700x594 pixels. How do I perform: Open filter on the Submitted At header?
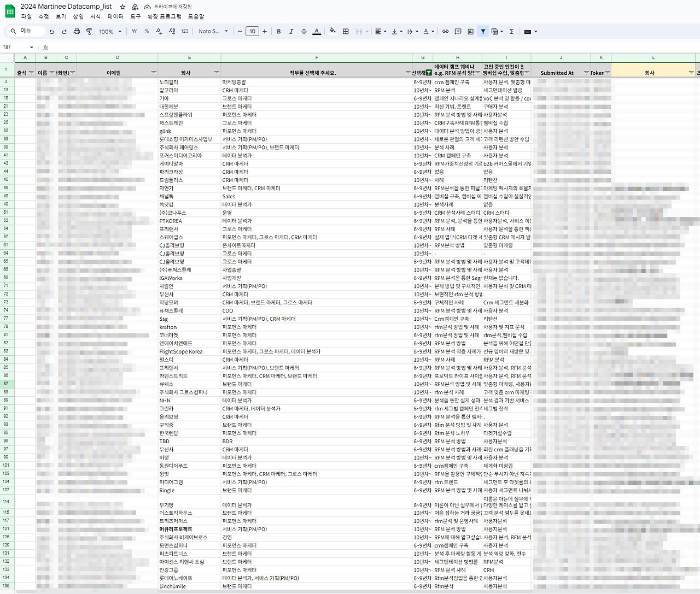click(586, 73)
